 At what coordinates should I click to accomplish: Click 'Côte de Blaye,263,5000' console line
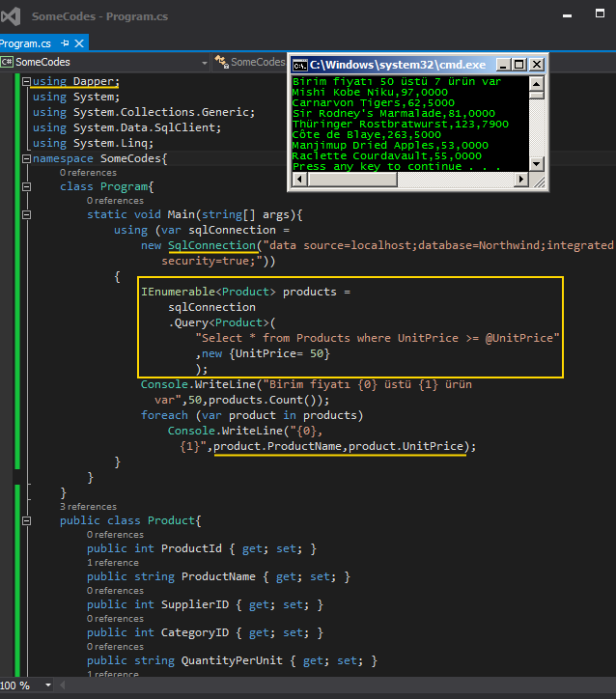(x=366, y=134)
